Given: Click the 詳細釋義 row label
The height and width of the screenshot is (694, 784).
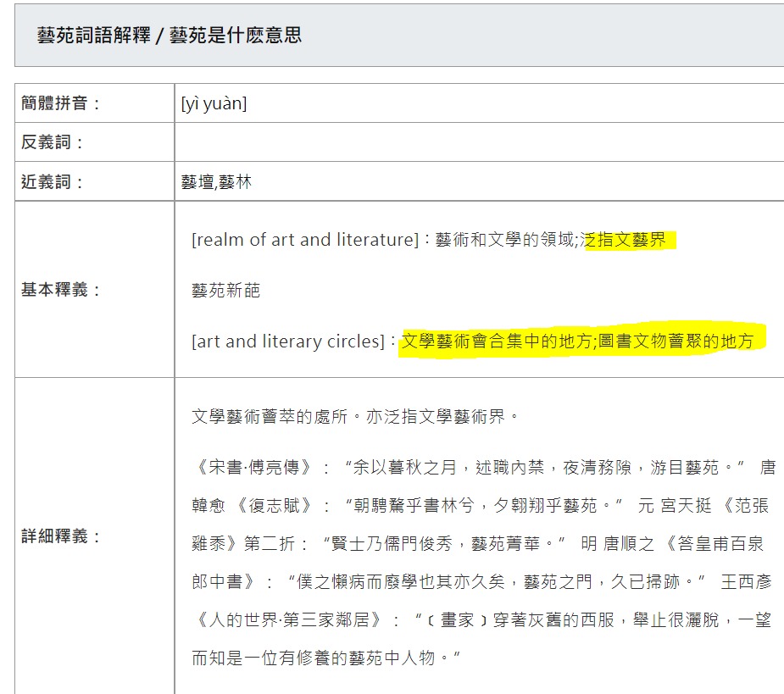Looking at the screenshot, I should 61,536.
